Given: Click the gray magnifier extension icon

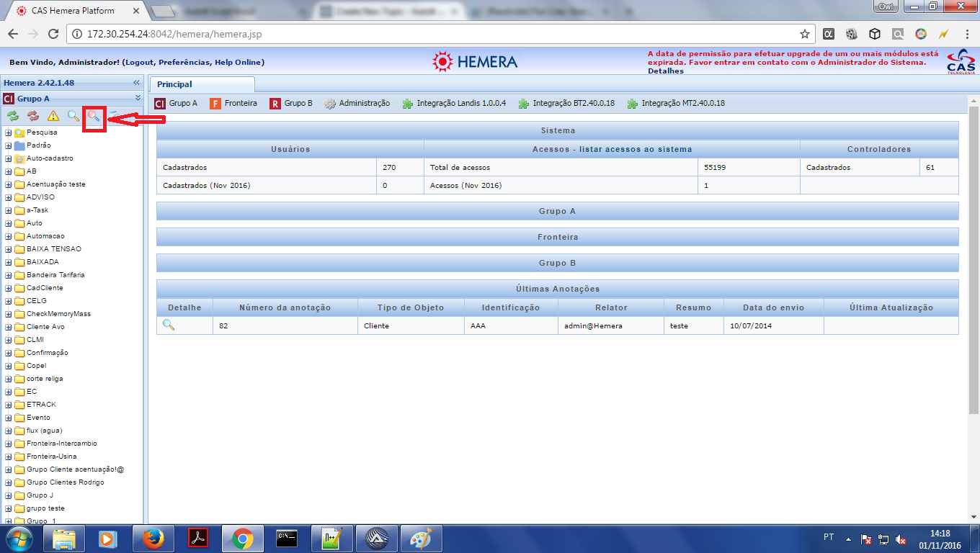Looking at the screenshot, I should pos(898,34).
